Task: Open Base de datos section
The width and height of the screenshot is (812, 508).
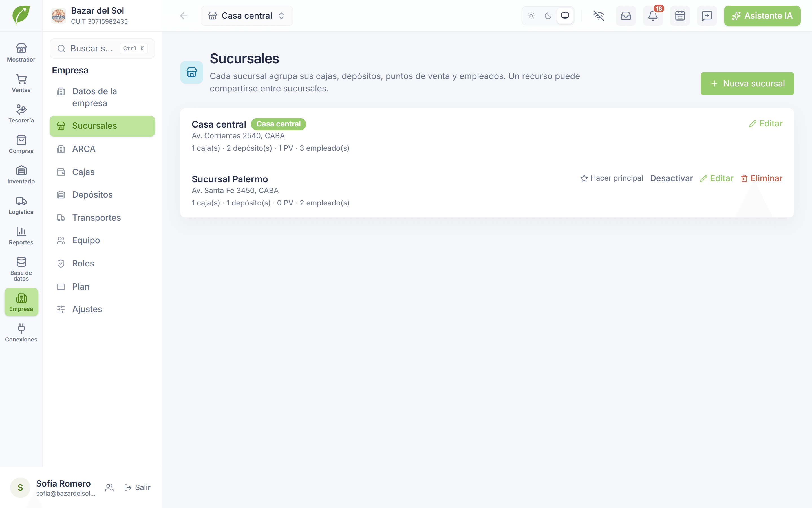Action: pyautogui.click(x=21, y=269)
